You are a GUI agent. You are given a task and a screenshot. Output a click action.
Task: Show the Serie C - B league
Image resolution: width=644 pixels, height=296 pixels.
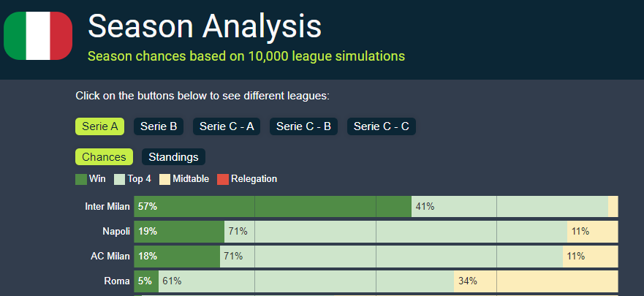click(304, 126)
